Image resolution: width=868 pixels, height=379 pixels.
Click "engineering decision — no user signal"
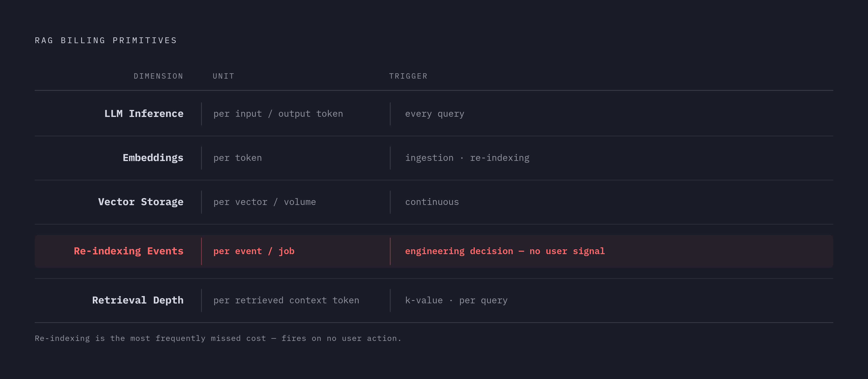[x=505, y=251]
